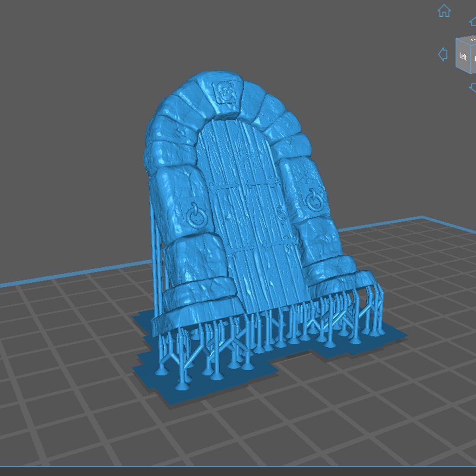This screenshot has width=476, height=476.
Task: Click a support tip at the raft front
Action: pos(181,386)
